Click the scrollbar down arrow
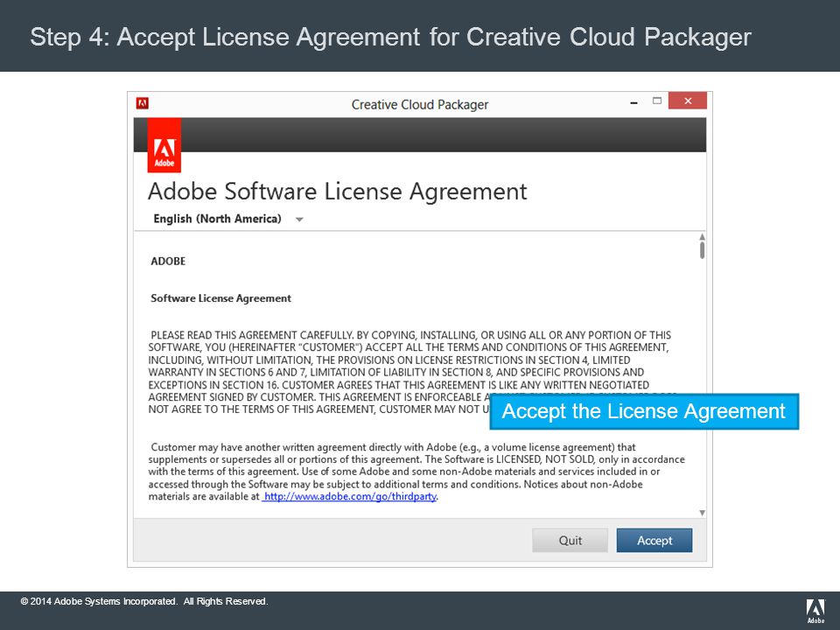The image size is (840, 630). tap(702, 513)
